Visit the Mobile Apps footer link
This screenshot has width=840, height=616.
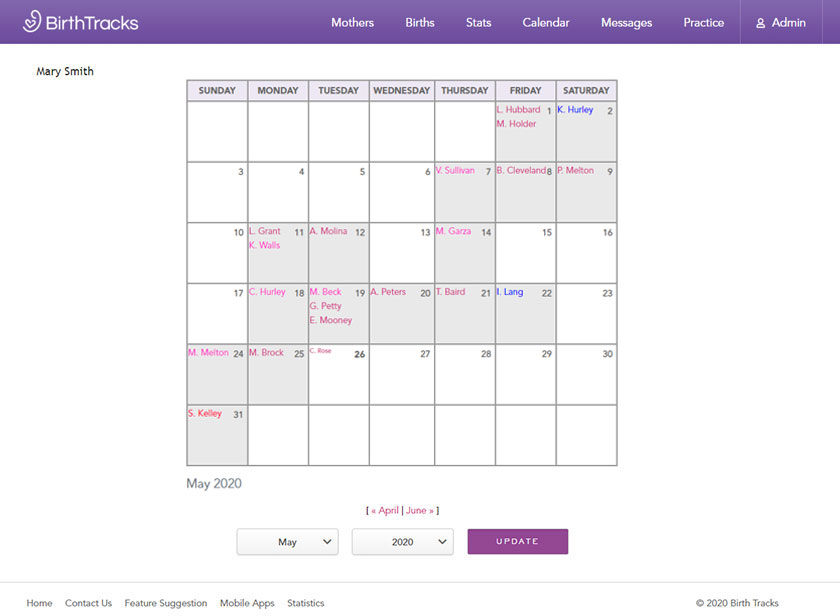(247, 603)
